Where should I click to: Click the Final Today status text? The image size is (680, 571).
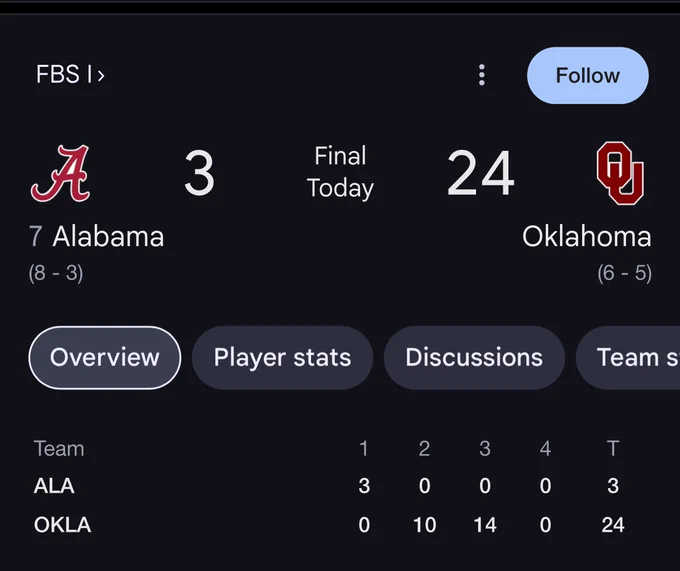340,172
